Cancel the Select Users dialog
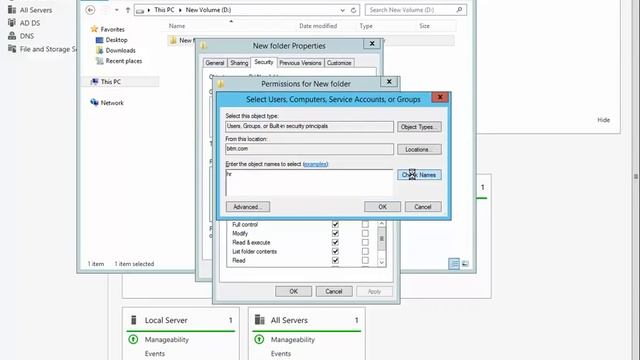This screenshot has height=360, width=640. tap(423, 207)
